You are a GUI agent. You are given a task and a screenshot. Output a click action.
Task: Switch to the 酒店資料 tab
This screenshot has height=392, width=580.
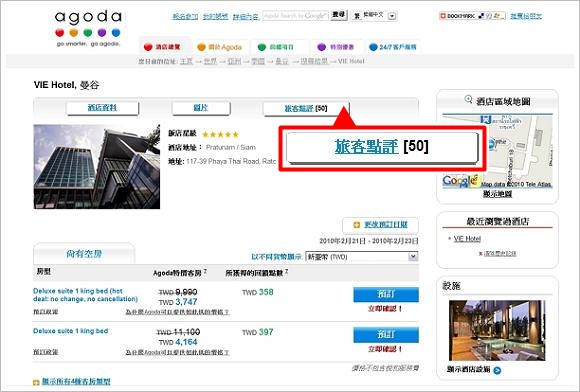click(102, 108)
